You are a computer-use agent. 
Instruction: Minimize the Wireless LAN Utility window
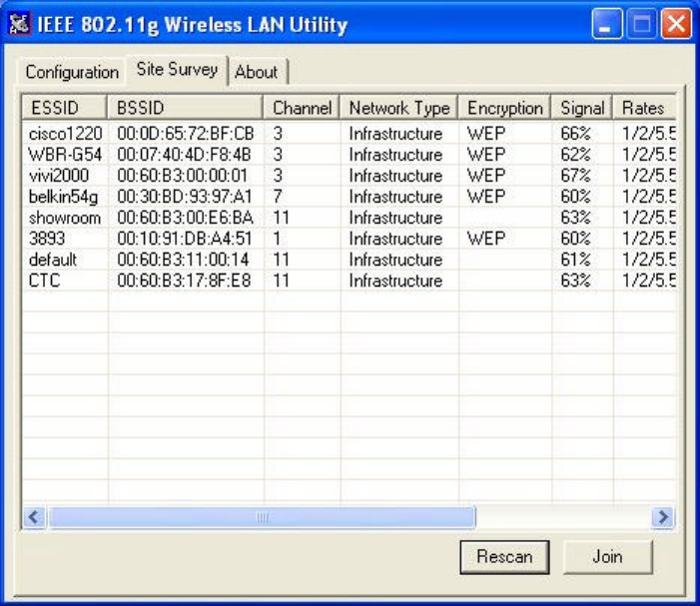[607, 24]
